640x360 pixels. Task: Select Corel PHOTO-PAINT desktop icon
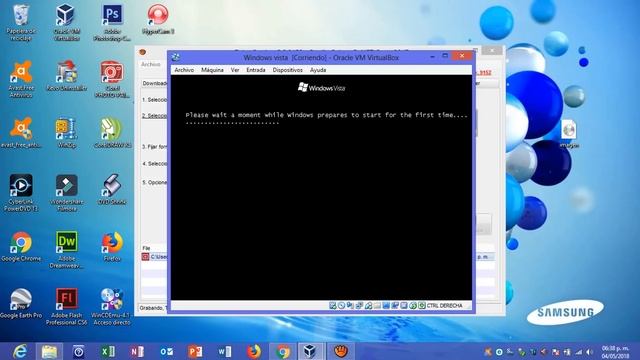[x=112, y=79]
